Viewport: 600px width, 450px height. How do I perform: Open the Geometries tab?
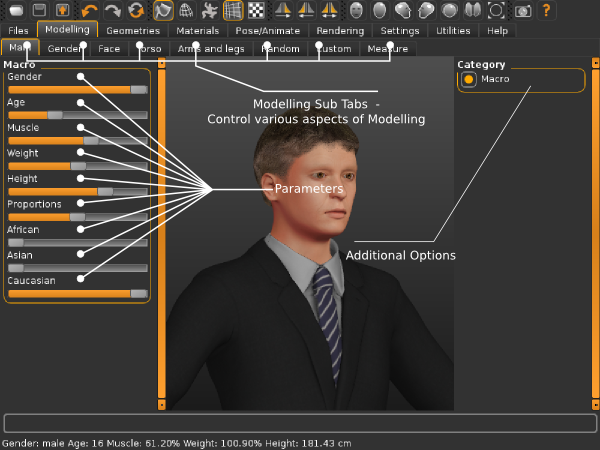click(132, 31)
